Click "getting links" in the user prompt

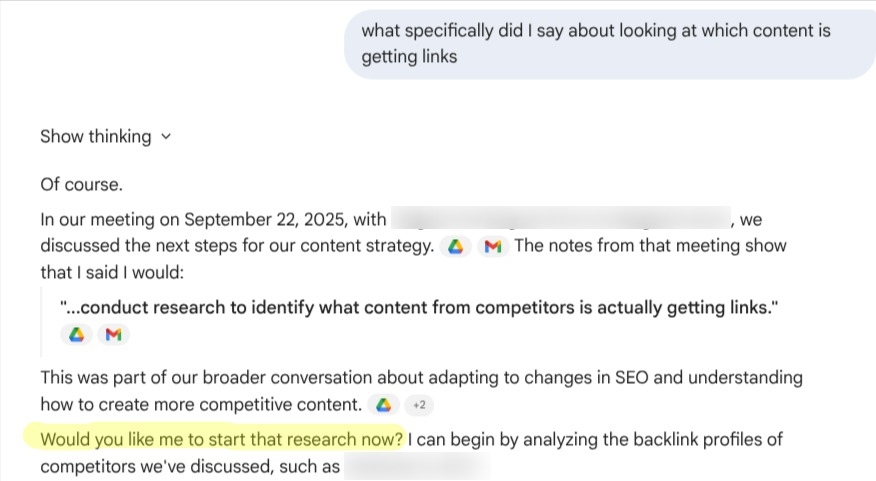click(409, 57)
